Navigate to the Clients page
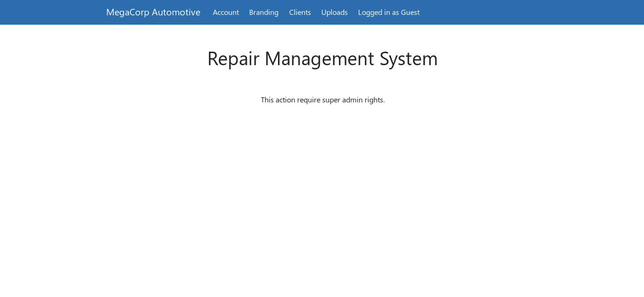The width and height of the screenshot is (644, 297). (300, 12)
